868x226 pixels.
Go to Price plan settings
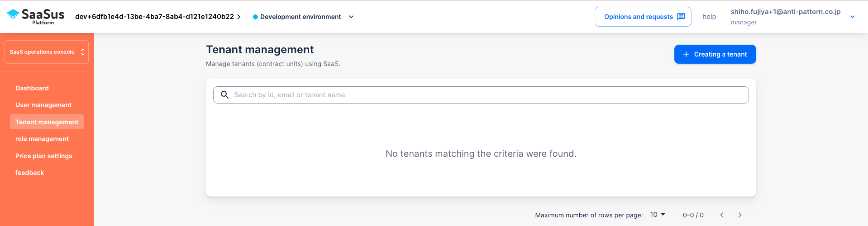(x=44, y=156)
